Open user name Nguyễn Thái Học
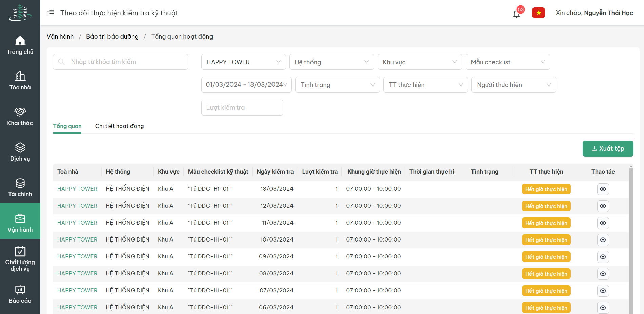 point(608,13)
